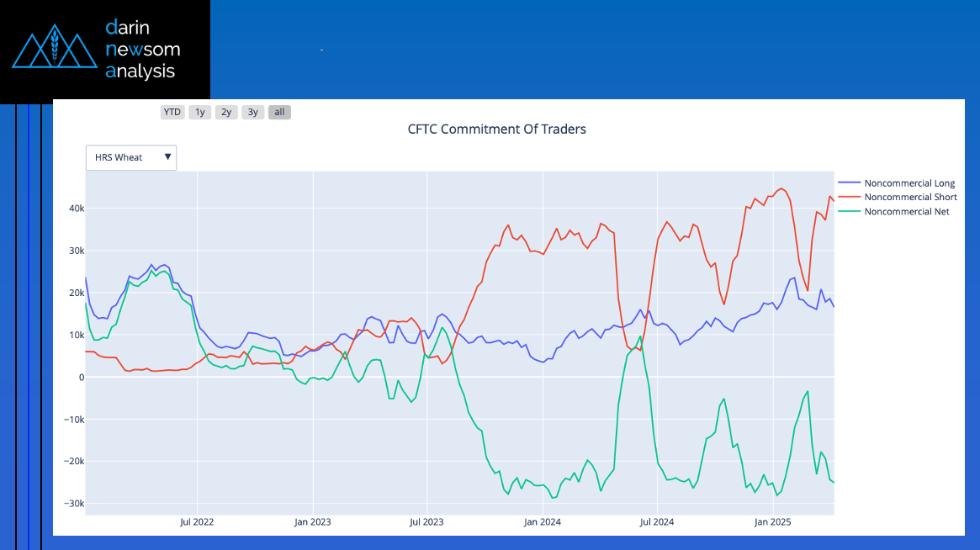Toggle the Noncommercial Long legend entry

coord(909,183)
